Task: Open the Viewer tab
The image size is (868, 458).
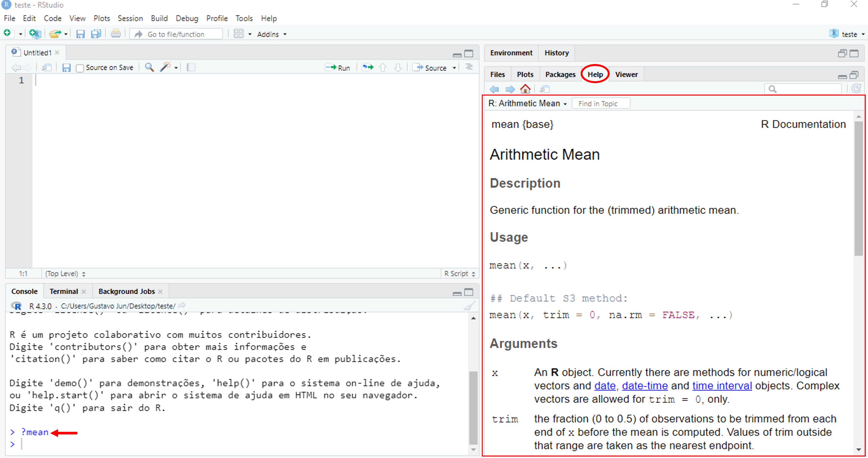Action: coord(626,74)
